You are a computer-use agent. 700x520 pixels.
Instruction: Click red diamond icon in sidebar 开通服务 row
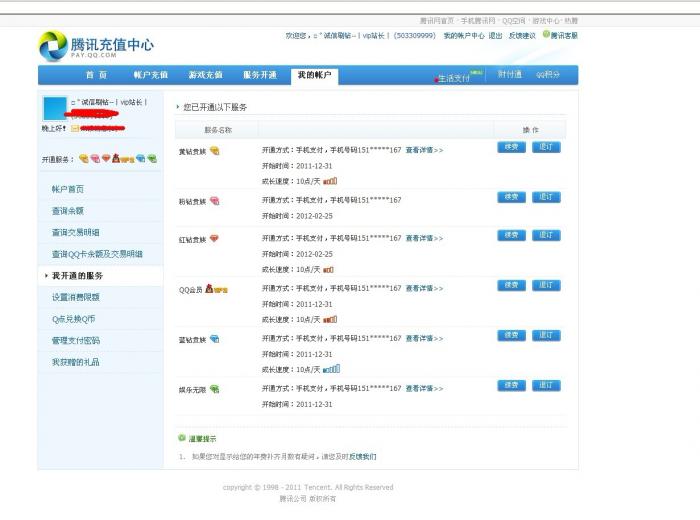(106, 158)
